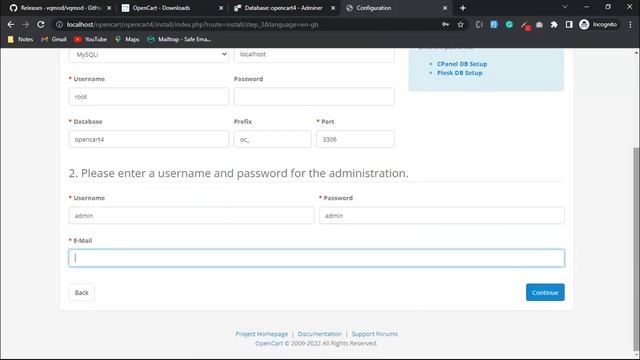Click the section 2 administration heading text
The image size is (640, 360).
pos(238,173)
